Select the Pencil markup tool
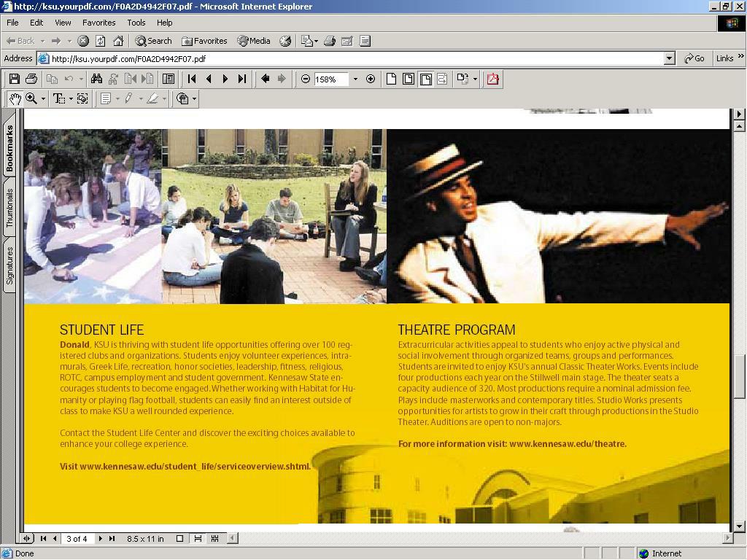This screenshot has width=747, height=560. tap(128, 98)
